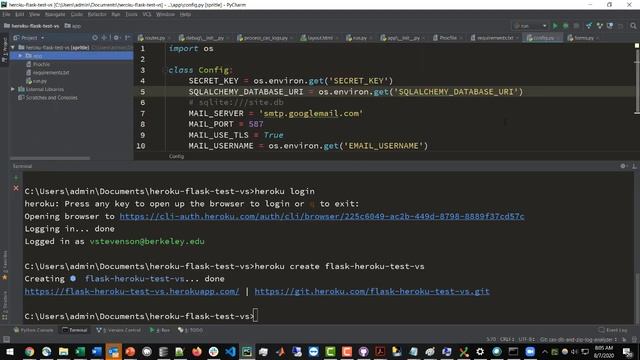Start debugging with the green bug icon
The width and height of the screenshot is (640, 360).
click(565, 26)
